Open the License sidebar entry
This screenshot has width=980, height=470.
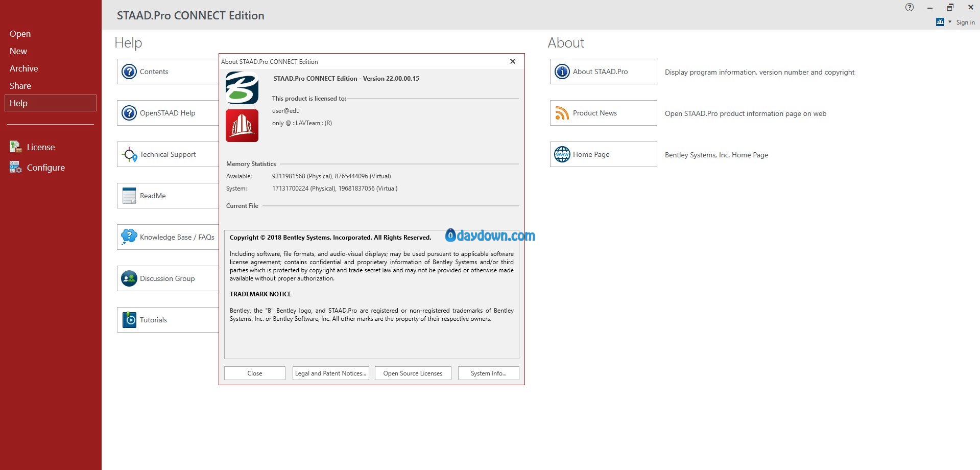(x=41, y=147)
